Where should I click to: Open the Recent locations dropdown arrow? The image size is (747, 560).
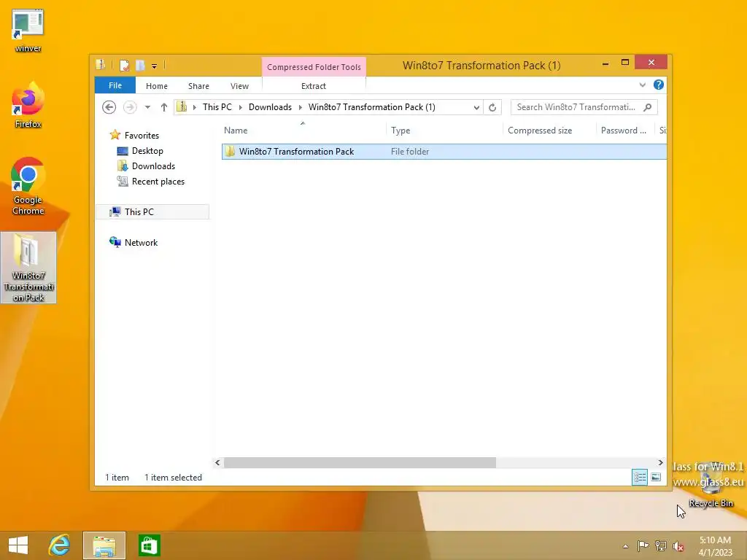point(147,108)
